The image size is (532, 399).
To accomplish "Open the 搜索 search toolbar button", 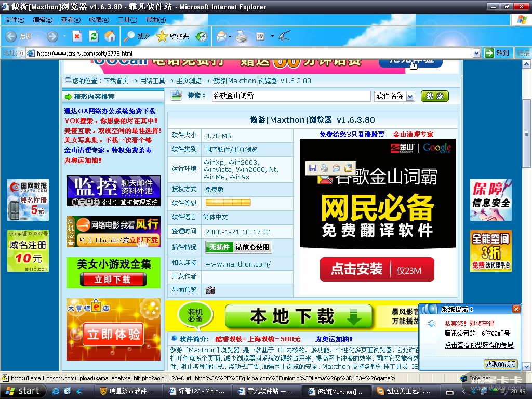I will coord(137,36).
